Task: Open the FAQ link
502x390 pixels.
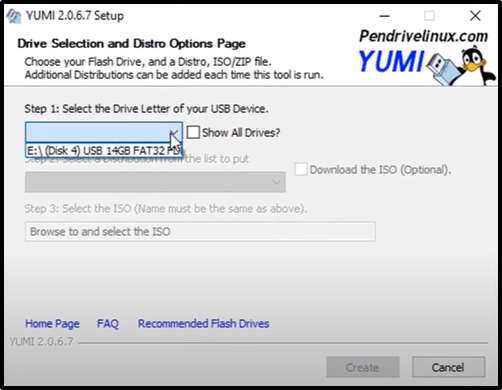Action: [x=108, y=324]
